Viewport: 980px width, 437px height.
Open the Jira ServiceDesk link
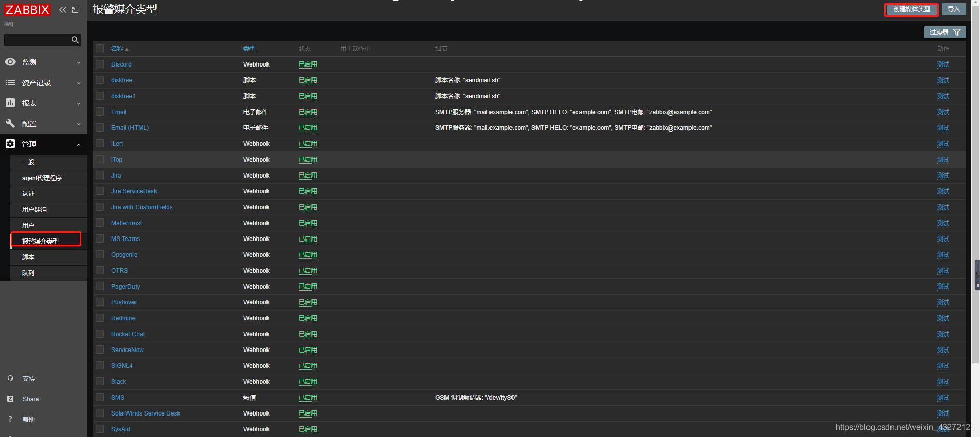coord(134,191)
